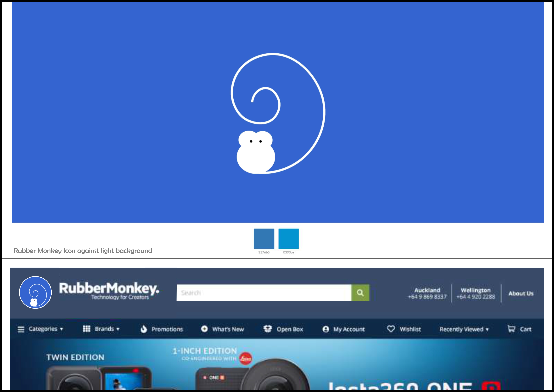Click the round Rubber Monkey logo icon
This screenshot has height=392, width=554.
click(35, 292)
